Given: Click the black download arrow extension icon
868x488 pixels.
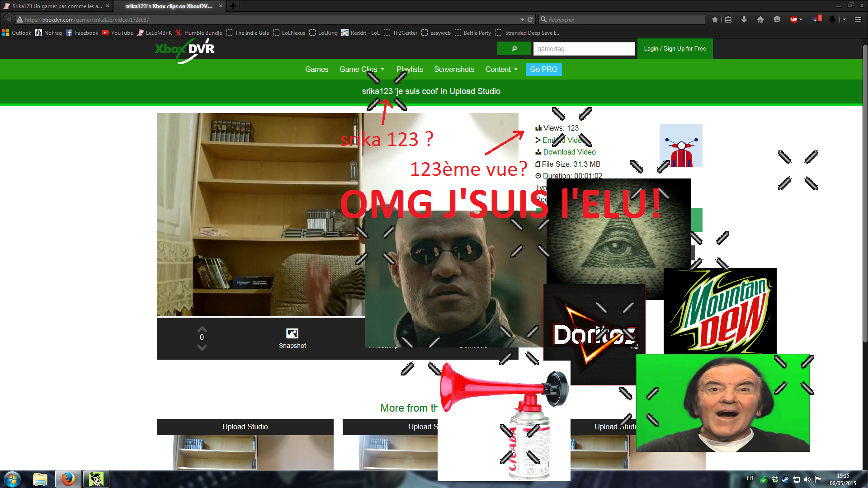Looking at the screenshot, I should [832, 19].
